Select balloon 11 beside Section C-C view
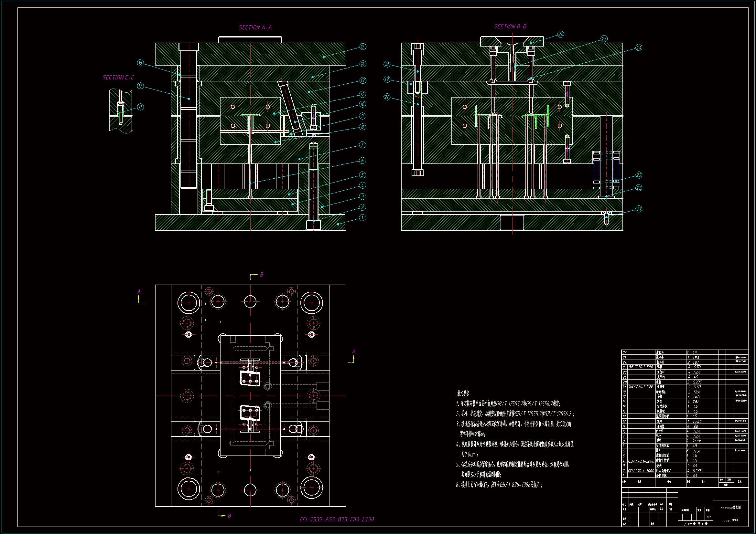This screenshot has height=534, width=756. (x=140, y=107)
